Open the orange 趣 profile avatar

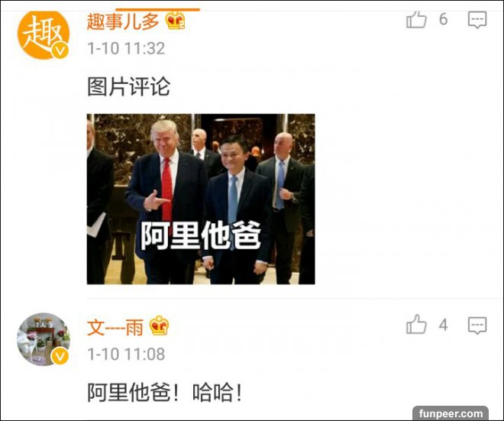click(43, 34)
